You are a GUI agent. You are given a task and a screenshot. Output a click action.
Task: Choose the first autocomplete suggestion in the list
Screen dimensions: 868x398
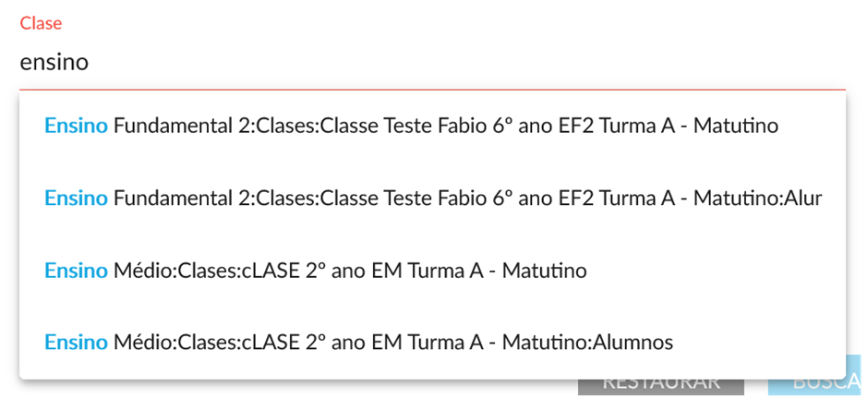tap(411, 126)
